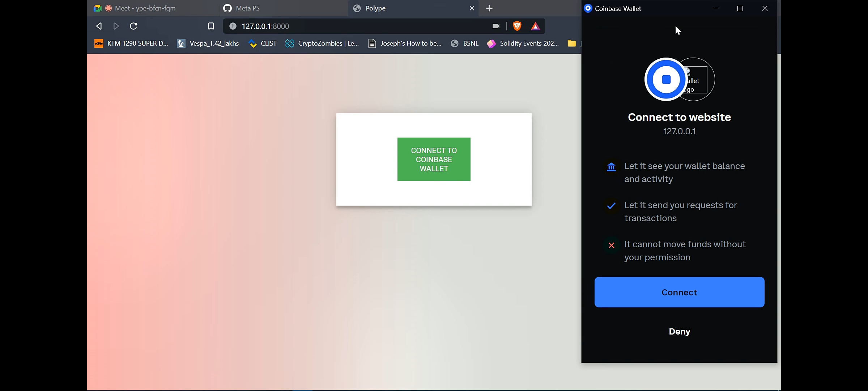Open the yellow bookmarks folder
868x391 pixels.
pyautogui.click(x=572, y=43)
